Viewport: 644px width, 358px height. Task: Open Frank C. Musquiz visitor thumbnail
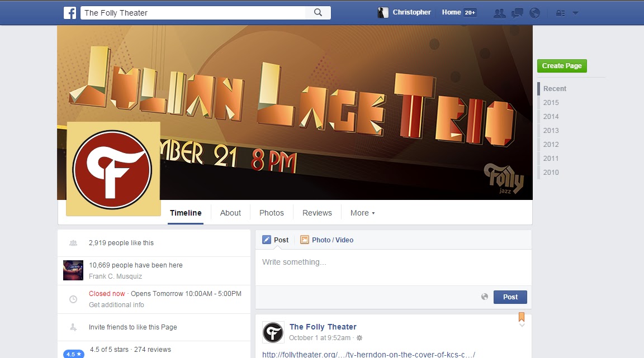(73, 270)
